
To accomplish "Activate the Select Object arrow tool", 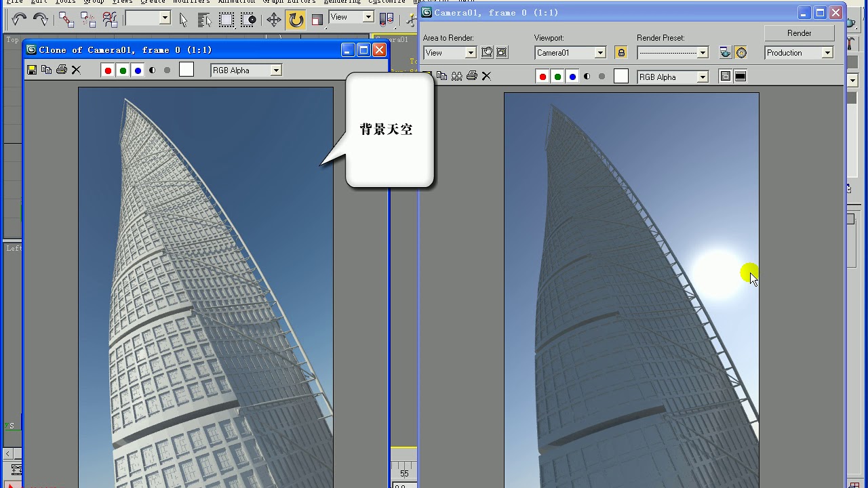I will 183,20.
